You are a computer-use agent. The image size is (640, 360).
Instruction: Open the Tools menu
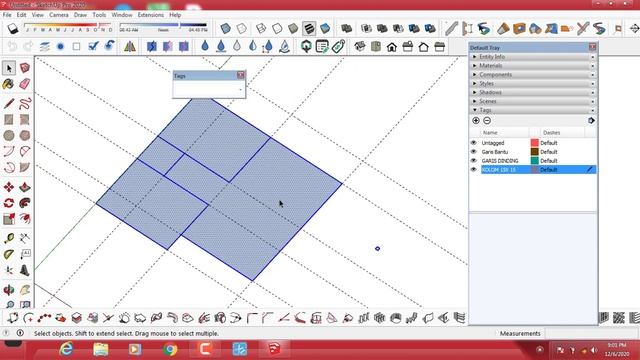[99, 15]
